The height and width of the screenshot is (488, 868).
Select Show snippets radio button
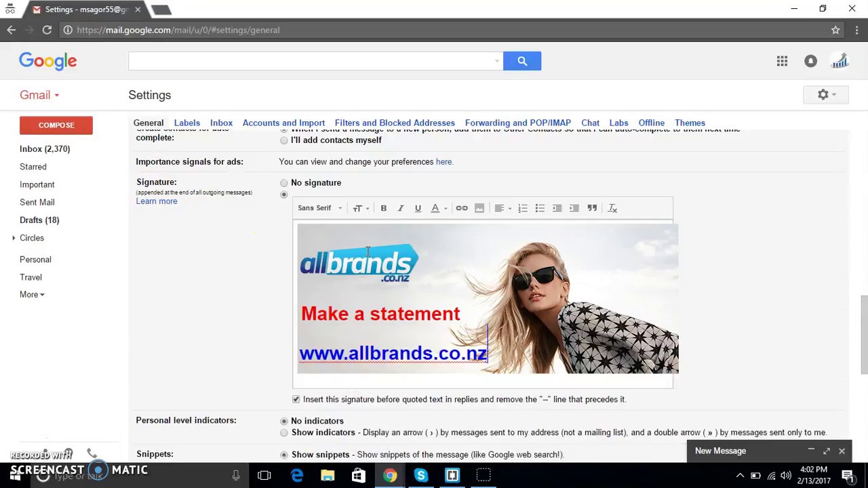tap(284, 455)
